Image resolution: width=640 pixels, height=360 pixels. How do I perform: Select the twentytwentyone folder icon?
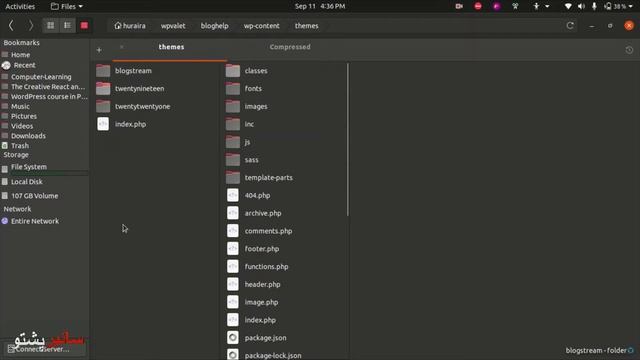[x=103, y=107]
